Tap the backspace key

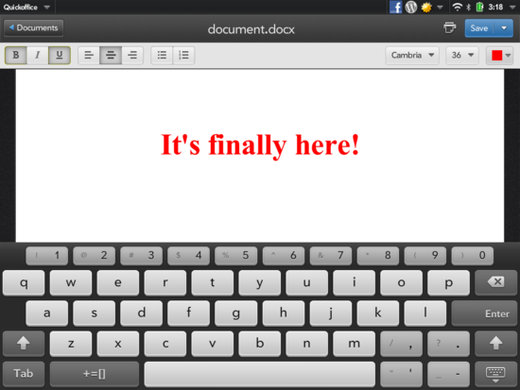point(496,282)
